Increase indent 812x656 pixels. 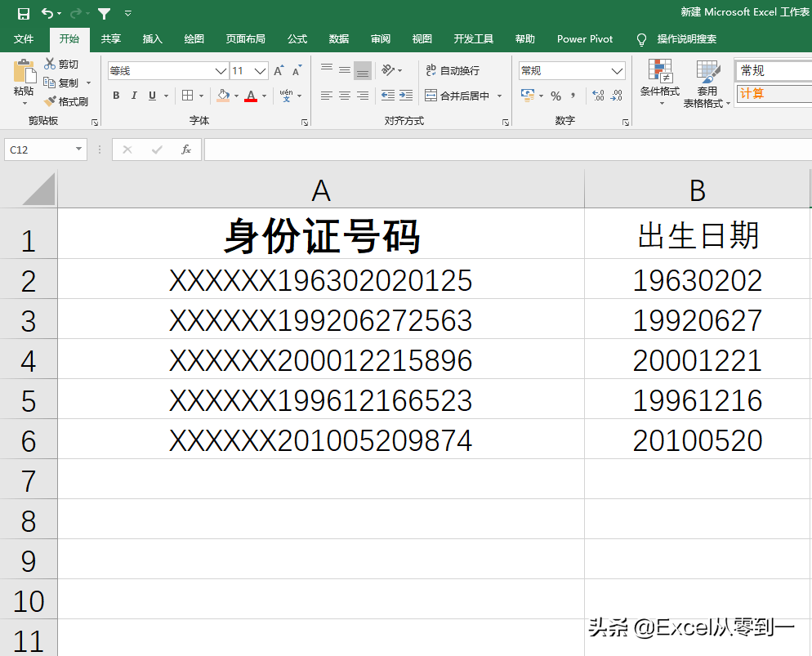406,96
